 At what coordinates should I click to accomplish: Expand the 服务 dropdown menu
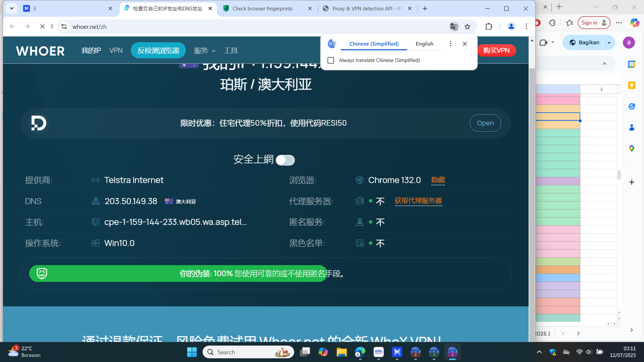point(205,51)
